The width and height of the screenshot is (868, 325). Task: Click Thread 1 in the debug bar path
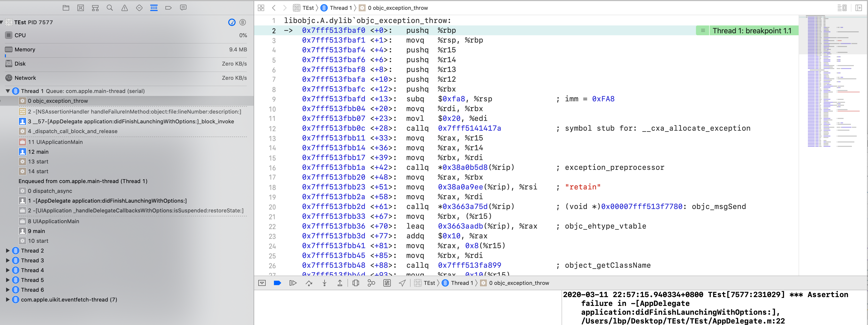[x=458, y=283]
